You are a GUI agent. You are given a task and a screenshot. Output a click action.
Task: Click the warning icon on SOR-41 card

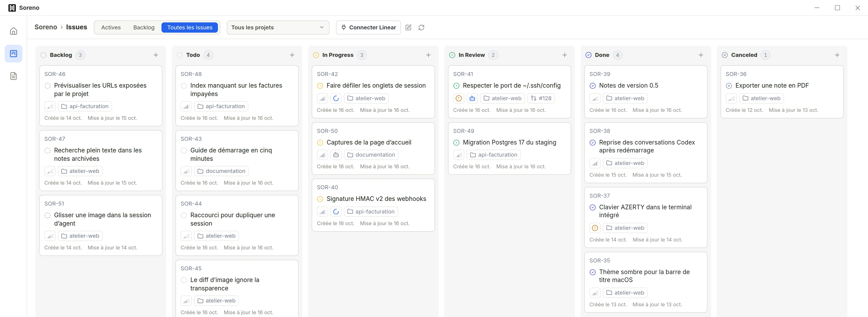tap(458, 98)
